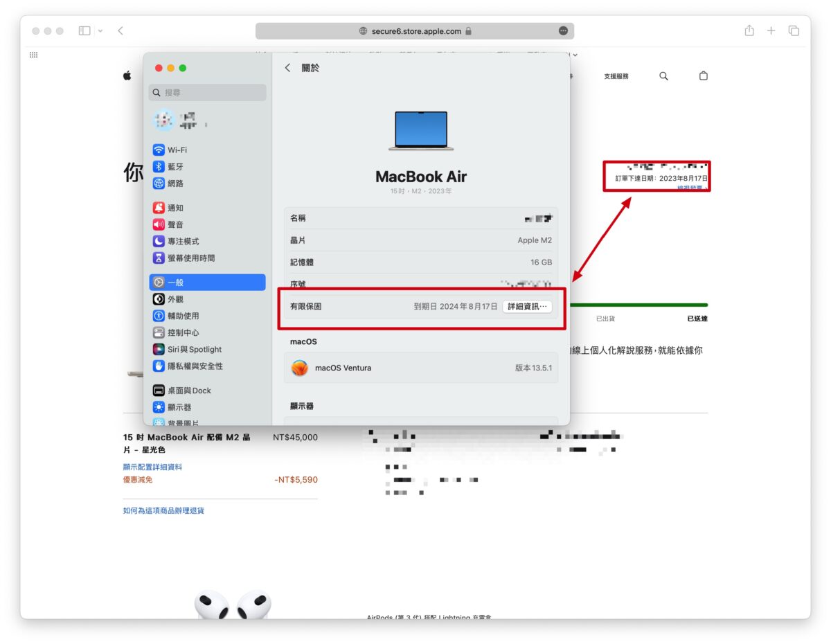Click 詳細資訊 button next to warranty

[x=528, y=306]
